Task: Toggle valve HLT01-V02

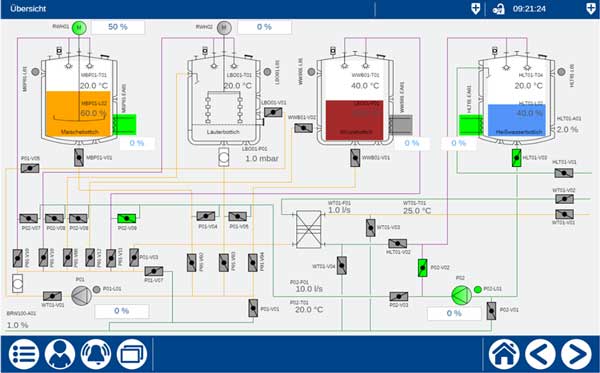Action: click(x=398, y=243)
